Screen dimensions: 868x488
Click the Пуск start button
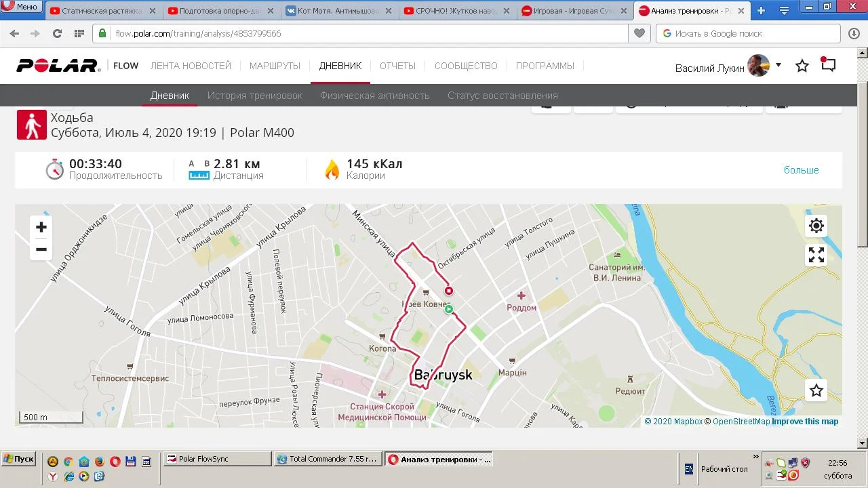[18, 459]
